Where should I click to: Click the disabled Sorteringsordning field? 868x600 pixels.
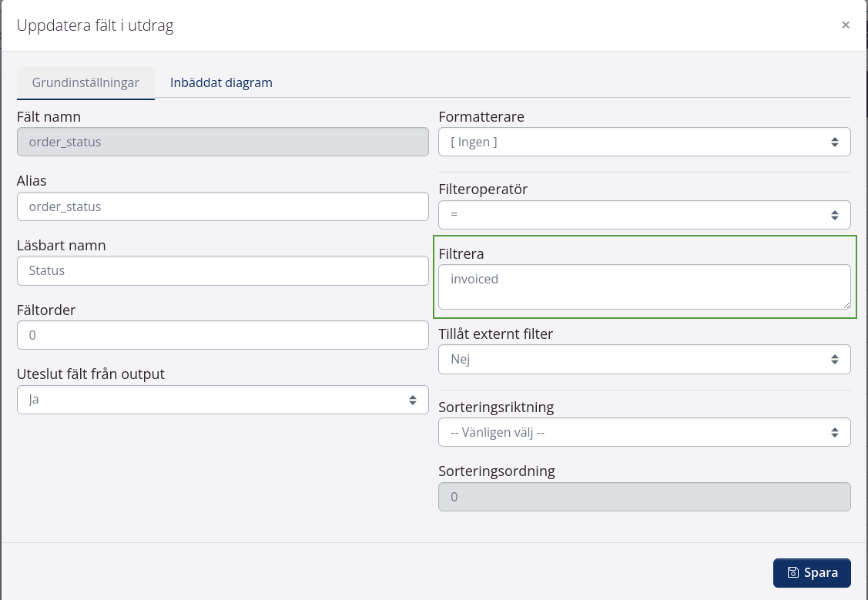643,497
